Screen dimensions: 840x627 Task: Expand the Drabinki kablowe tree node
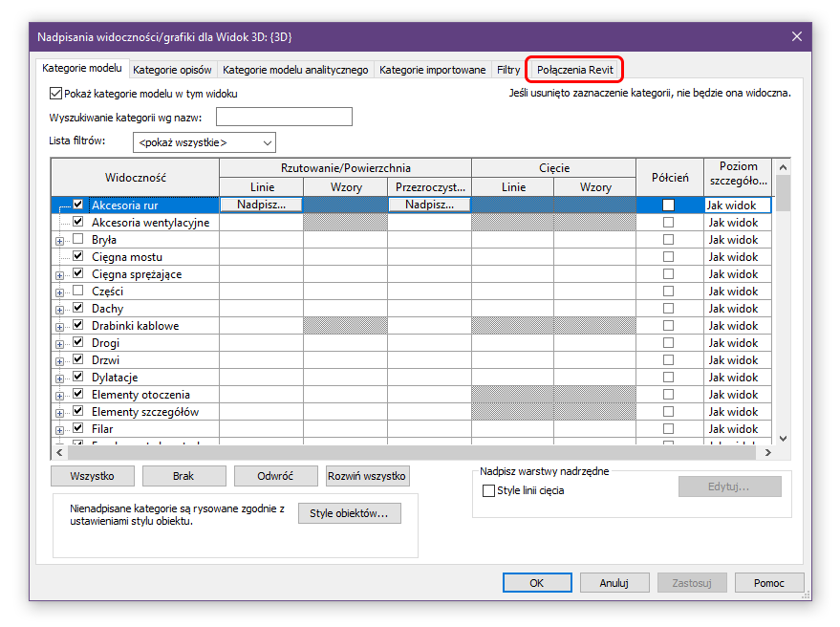point(59,327)
